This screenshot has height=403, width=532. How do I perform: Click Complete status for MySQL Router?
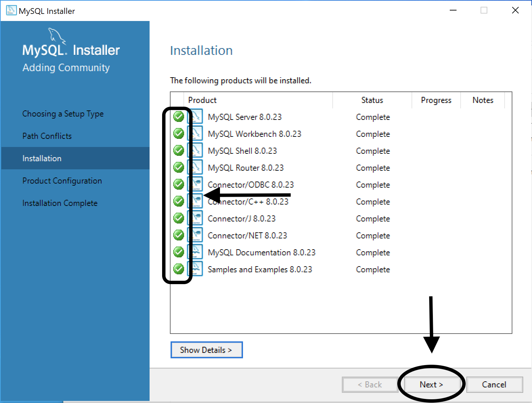click(x=373, y=168)
